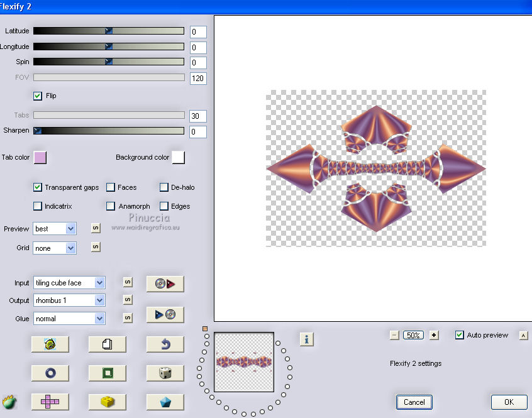
Task: Disable the Auto preview checkbox
Action: (x=460, y=335)
